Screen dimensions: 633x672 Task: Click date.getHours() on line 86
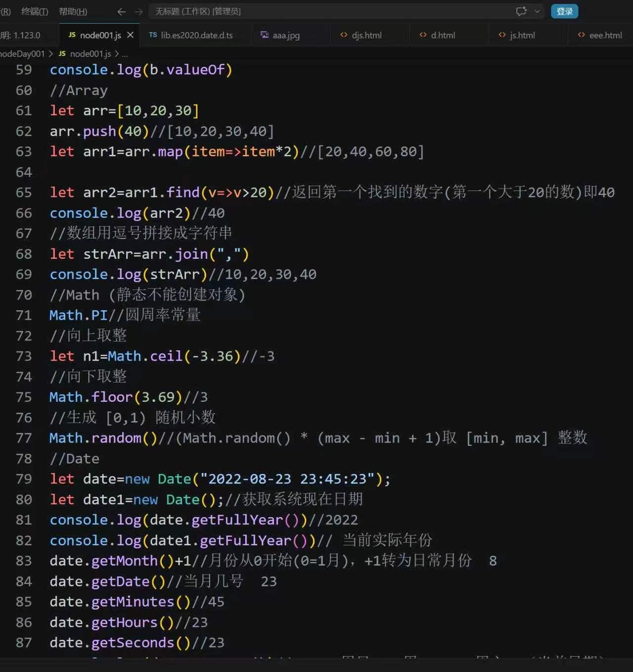(x=112, y=623)
